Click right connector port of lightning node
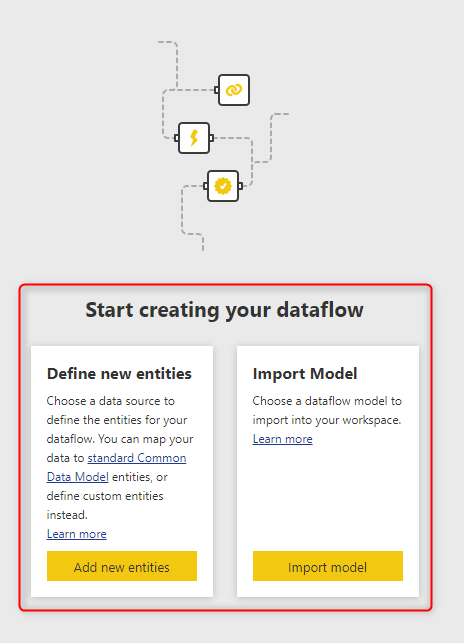The image size is (464, 643). (x=211, y=138)
